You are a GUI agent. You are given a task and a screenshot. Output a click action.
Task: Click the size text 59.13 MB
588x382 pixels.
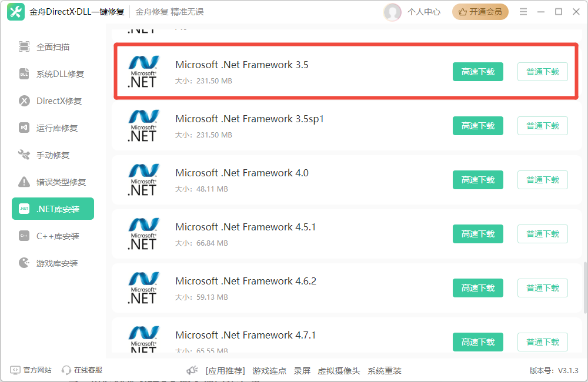[212, 297]
